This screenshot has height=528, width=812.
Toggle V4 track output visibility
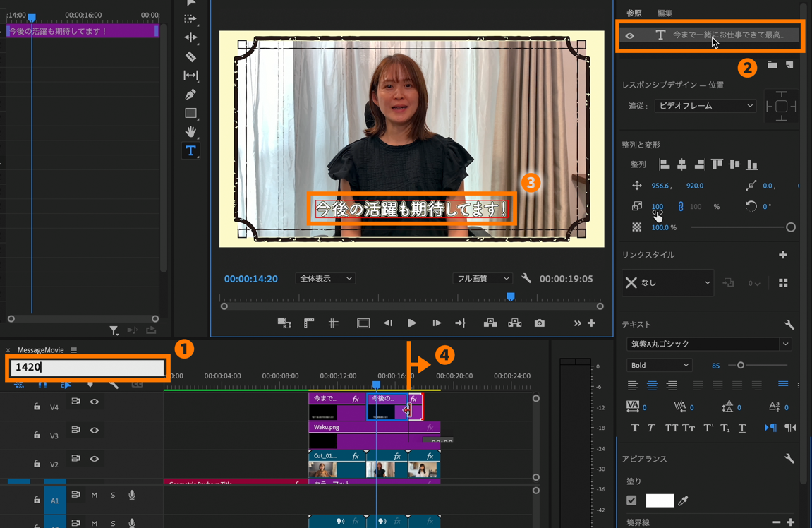tap(95, 402)
